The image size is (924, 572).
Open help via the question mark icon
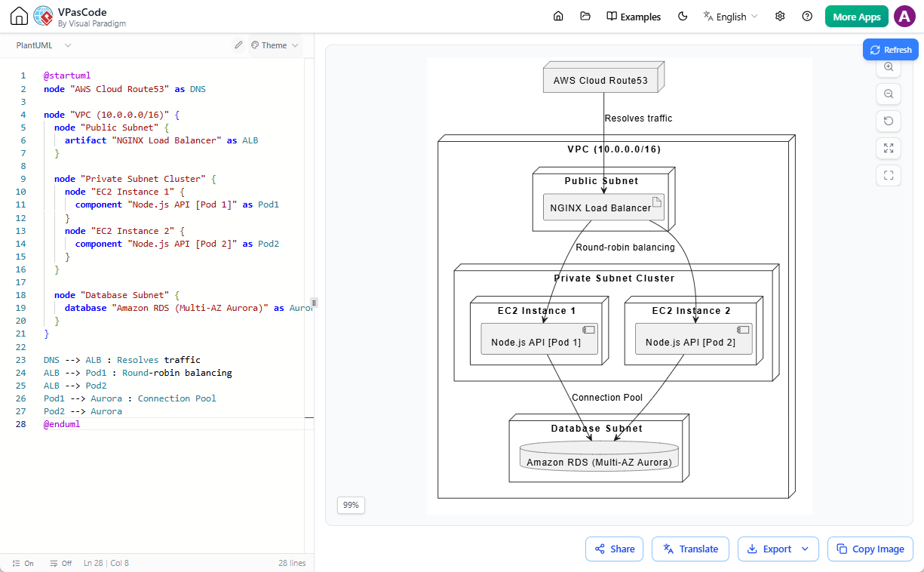(x=807, y=17)
